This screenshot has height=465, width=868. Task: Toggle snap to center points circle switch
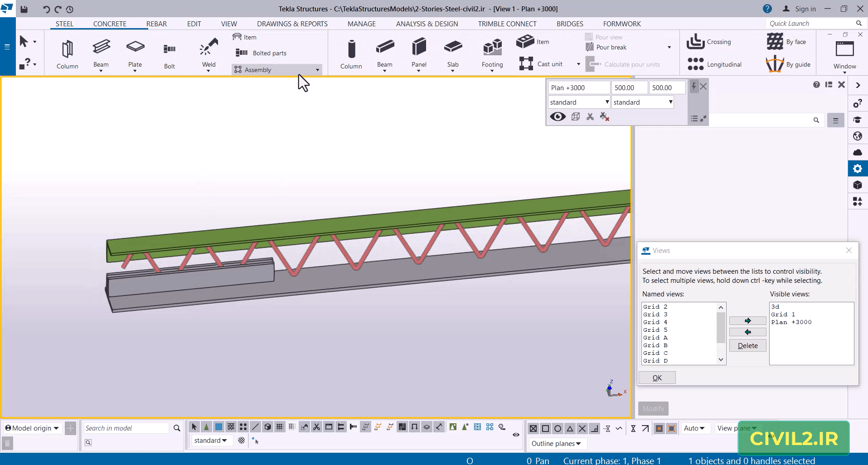558,428
